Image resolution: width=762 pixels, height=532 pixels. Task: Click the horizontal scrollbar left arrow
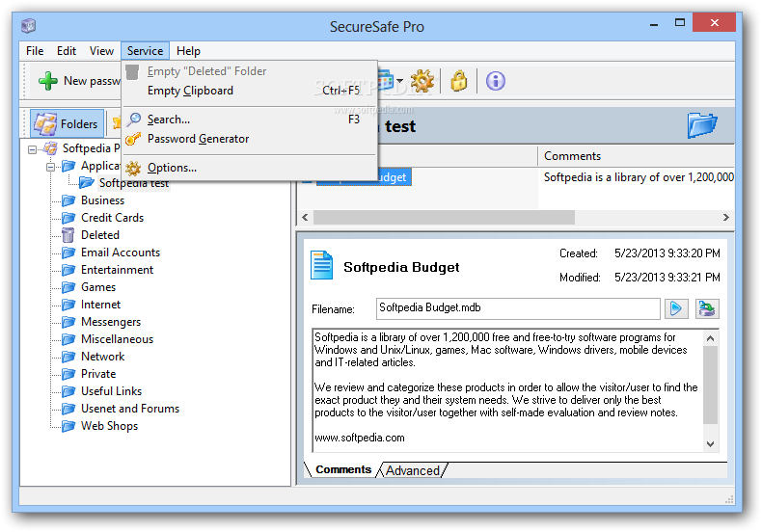305,218
